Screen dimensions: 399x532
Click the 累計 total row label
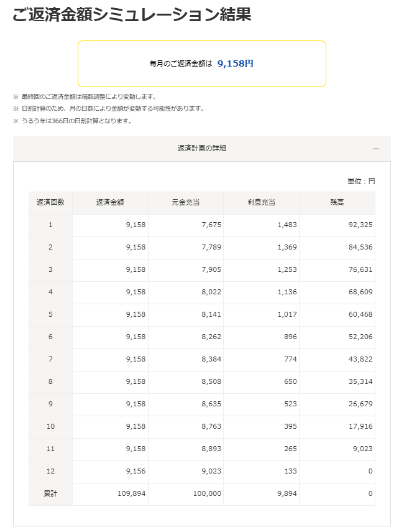click(50, 493)
